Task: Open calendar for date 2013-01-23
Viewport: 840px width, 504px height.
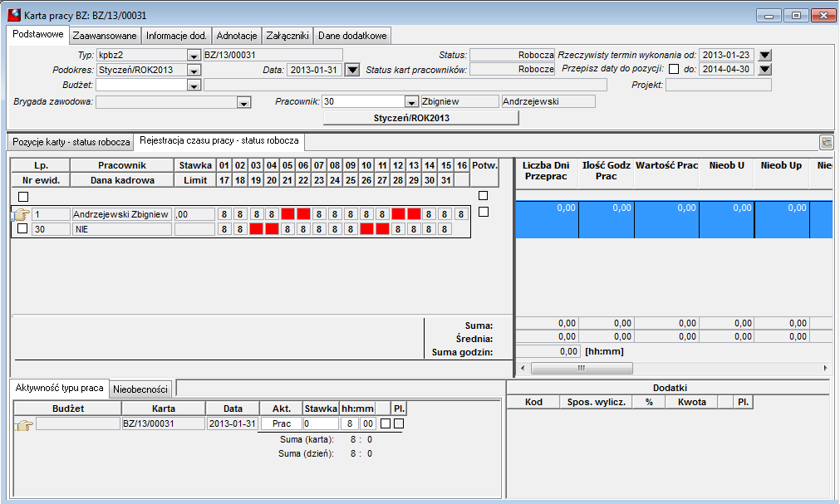Action: (765, 55)
